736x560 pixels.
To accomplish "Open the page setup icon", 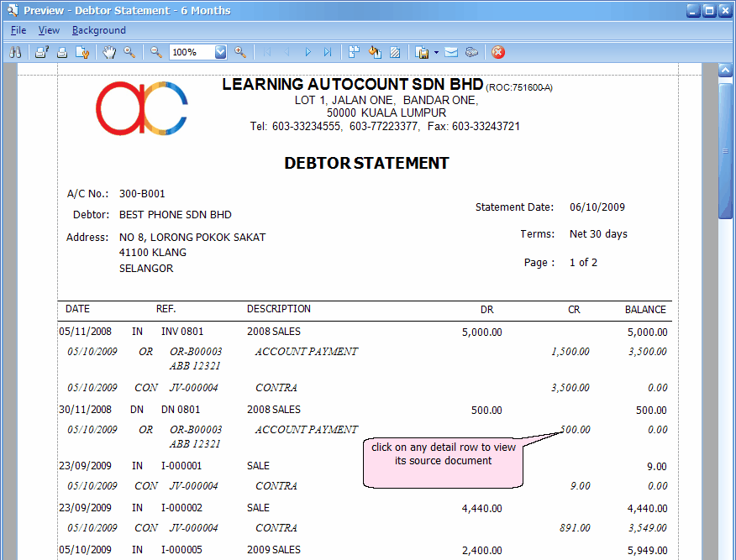I will (x=82, y=52).
